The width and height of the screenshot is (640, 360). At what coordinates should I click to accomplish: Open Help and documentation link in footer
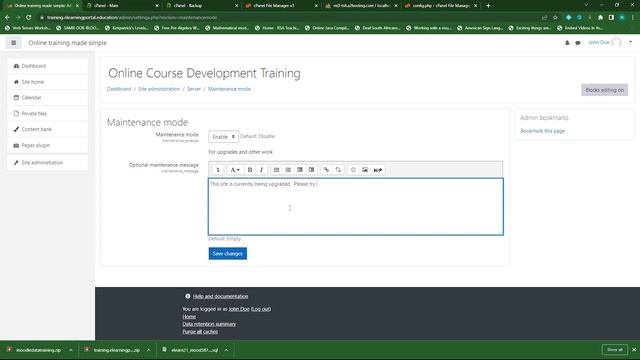(x=220, y=296)
